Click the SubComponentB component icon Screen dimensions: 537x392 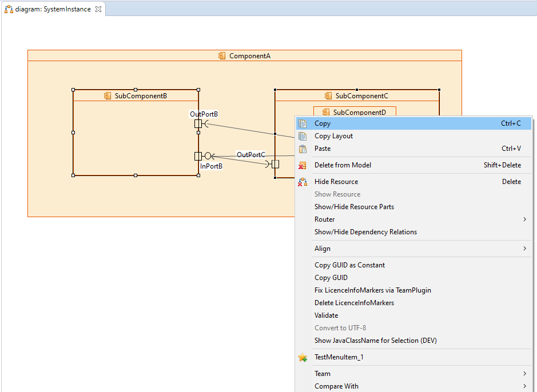(108, 96)
